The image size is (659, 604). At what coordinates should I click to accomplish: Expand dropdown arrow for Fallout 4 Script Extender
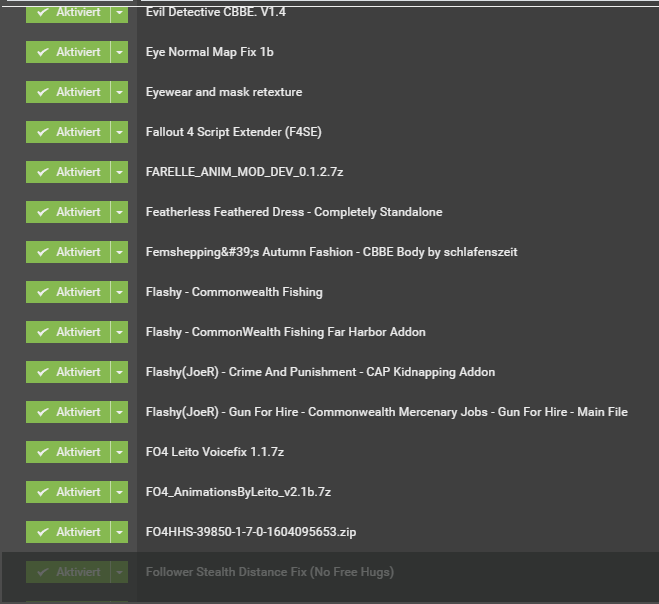(119, 132)
